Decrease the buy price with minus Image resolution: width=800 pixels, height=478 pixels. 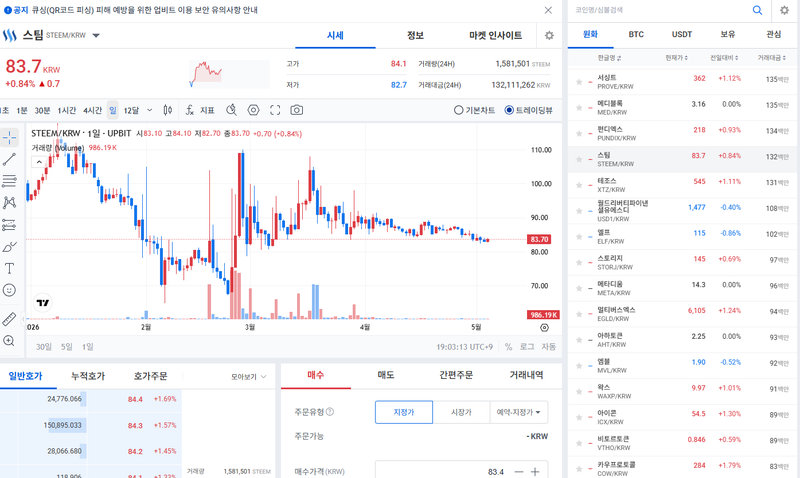[519, 472]
